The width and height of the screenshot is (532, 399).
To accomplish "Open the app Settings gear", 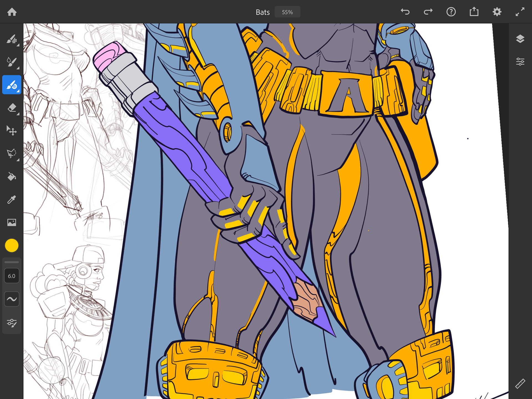I will (497, 12).
